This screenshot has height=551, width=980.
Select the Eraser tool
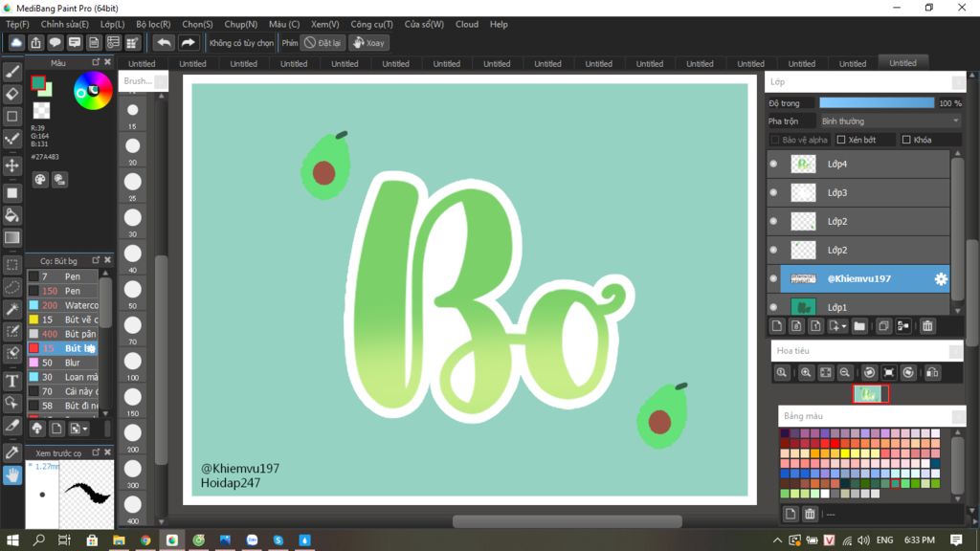coord(11,95)
